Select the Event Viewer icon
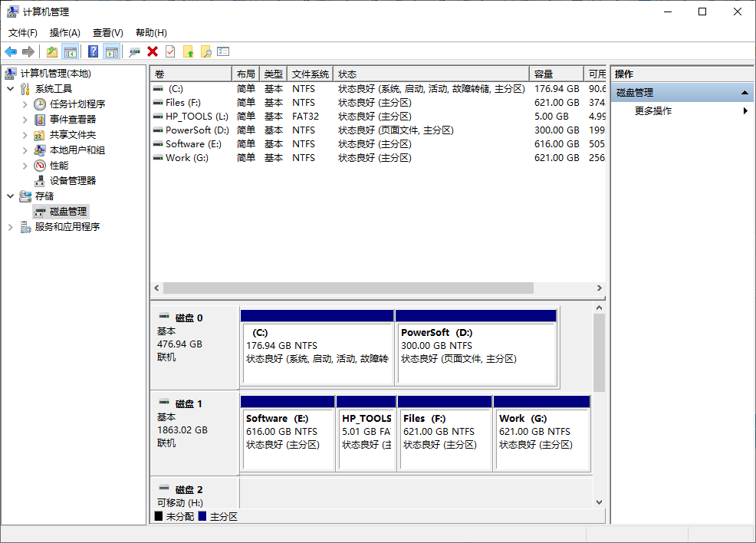The height and width of the screenshot is (543, 756). [40, 120]
